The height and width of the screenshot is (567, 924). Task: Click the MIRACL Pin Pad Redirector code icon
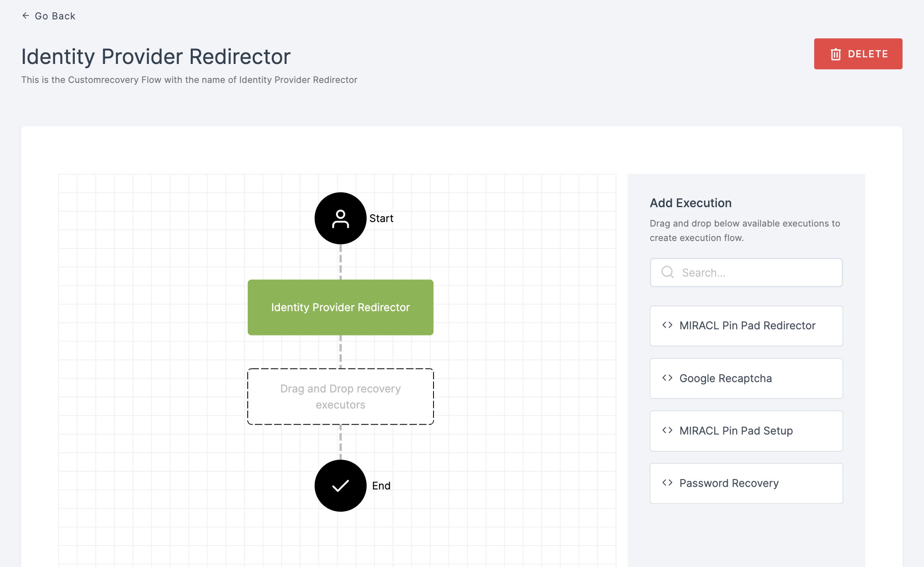tap(667, 325)
